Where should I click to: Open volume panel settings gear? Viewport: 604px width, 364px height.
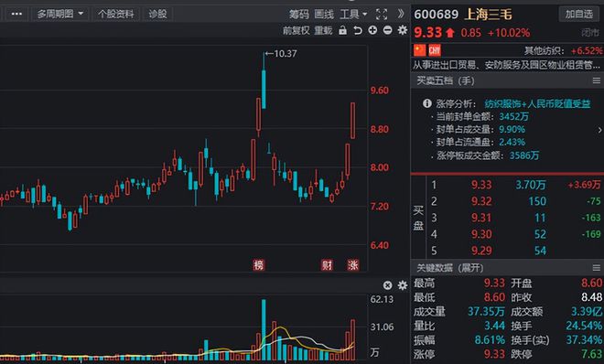click(403, 285)
